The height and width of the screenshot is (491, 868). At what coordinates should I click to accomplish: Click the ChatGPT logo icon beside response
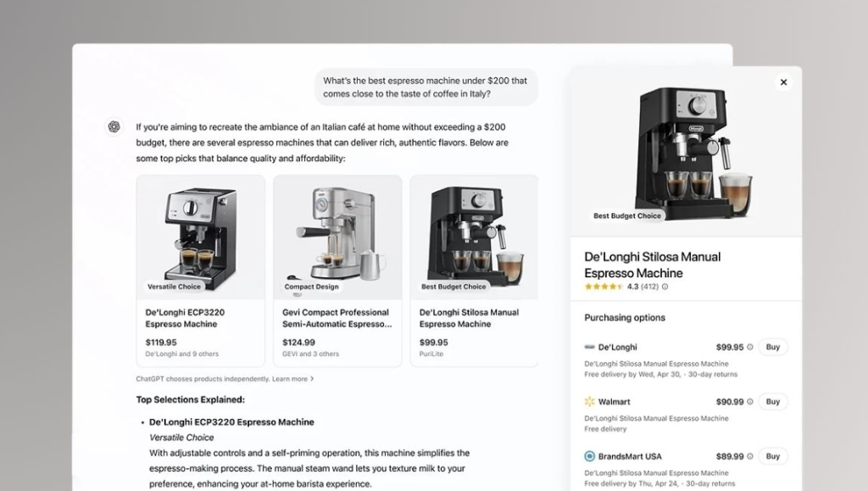tap(114, 126)
